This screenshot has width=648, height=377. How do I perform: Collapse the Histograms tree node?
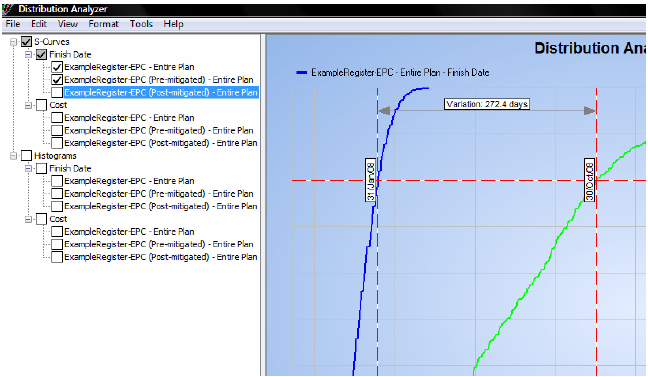[x=14, y=156]
